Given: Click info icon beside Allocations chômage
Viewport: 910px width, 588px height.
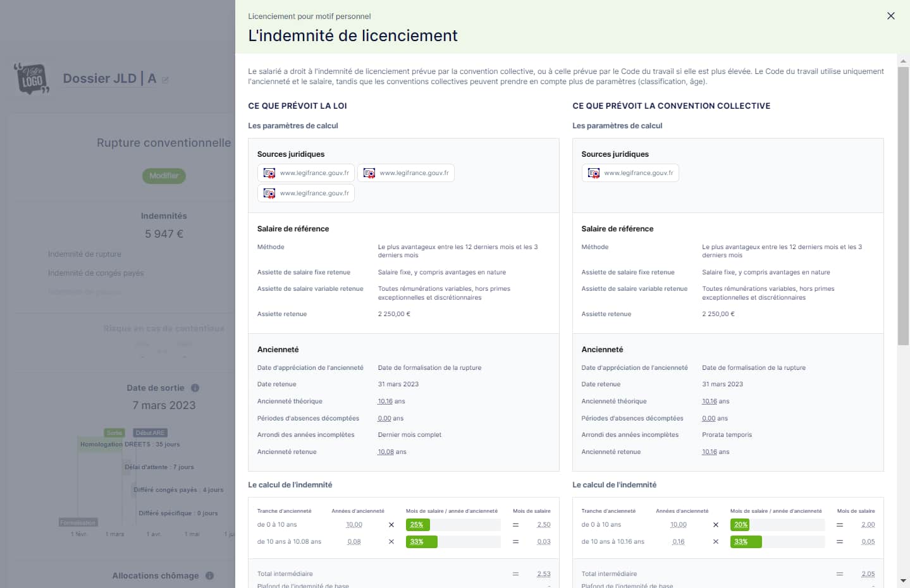Looking at the screenshot, I should [209, 576].
